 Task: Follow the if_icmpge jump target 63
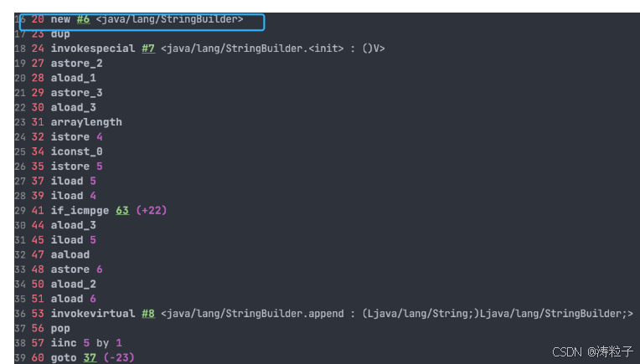[x=122, y=210]
